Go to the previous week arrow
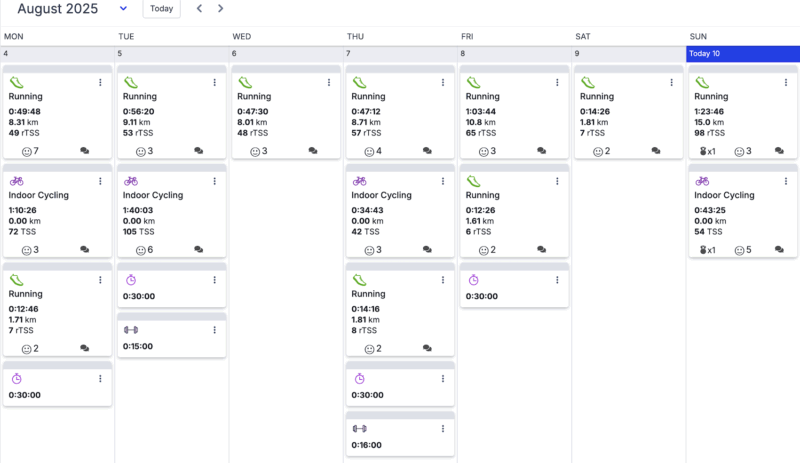This screenshot has height=463, width=800. tap(199, 9)
